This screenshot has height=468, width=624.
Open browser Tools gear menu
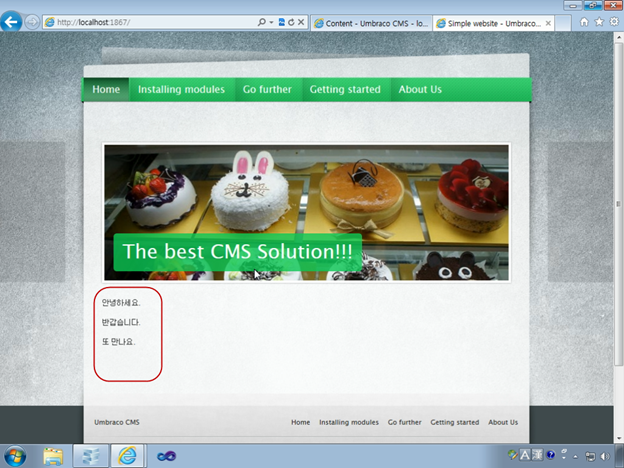click(615, 22)
